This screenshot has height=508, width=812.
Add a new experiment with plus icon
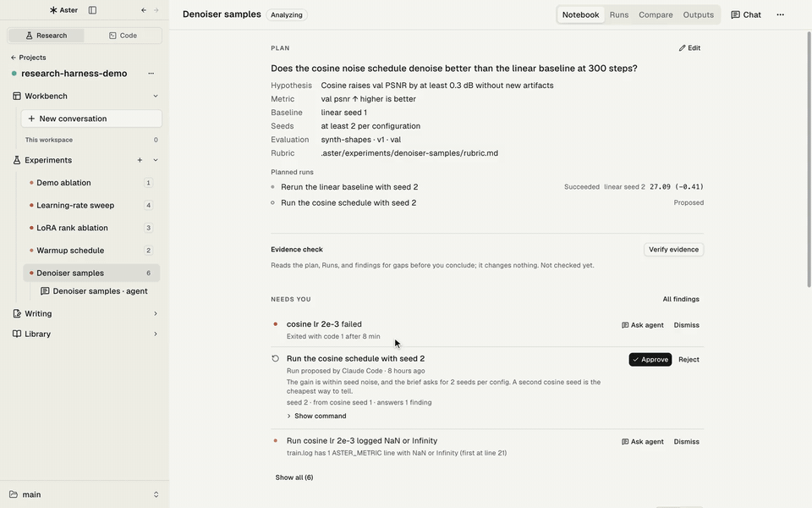coord(140,160)
